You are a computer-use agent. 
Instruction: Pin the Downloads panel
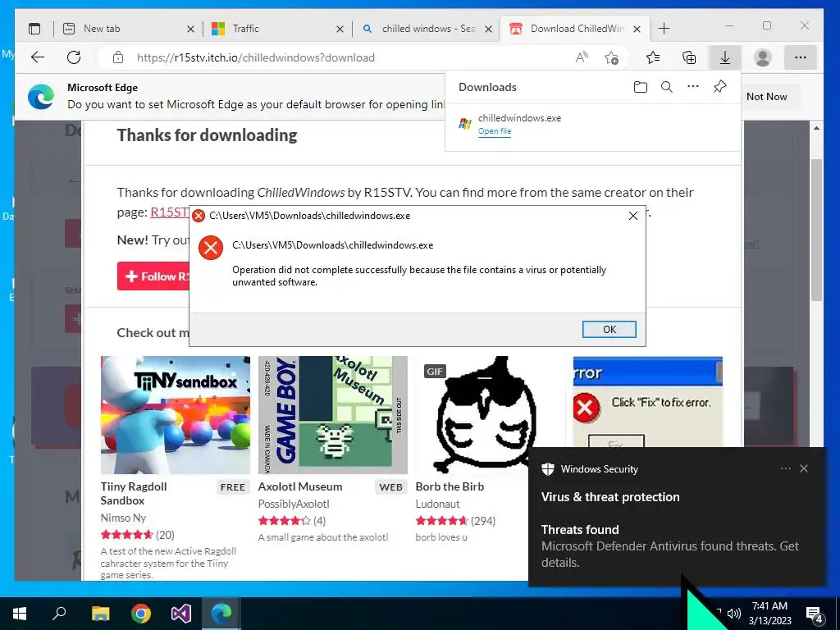(719, 86)
